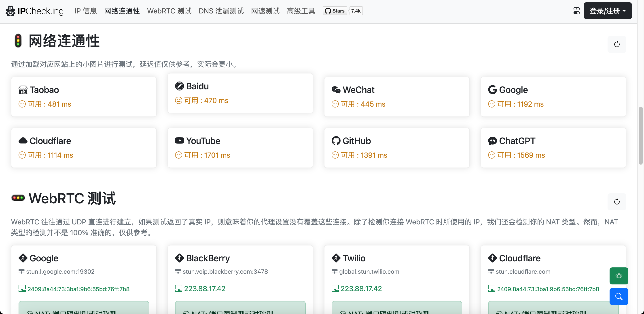
Task: Click the Cloudflare card IPv6 address
Action: (x=548, y=289)
